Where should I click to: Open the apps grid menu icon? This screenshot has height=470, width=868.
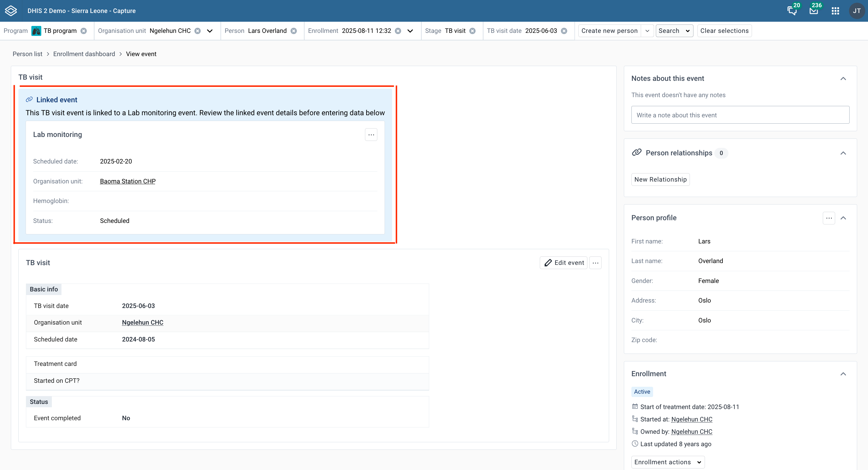pyautogui.click(x=835, y=11)
